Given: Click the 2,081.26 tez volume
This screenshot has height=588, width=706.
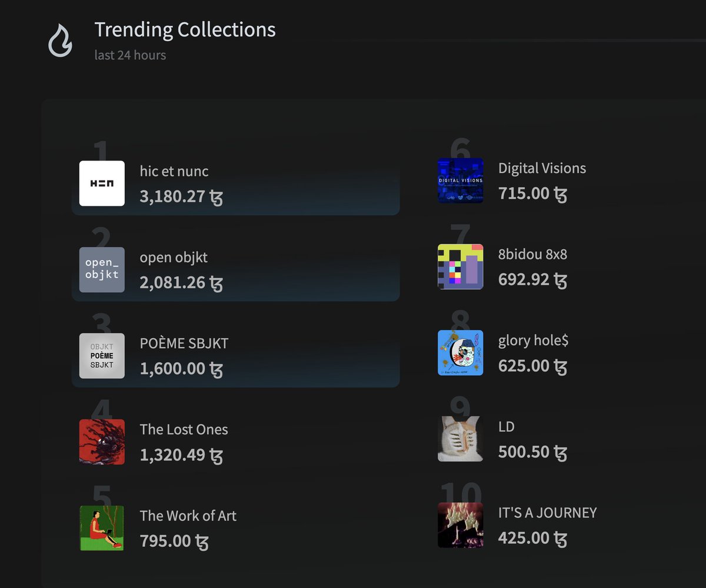Looking at the screenshot, I should coord(181,283).
